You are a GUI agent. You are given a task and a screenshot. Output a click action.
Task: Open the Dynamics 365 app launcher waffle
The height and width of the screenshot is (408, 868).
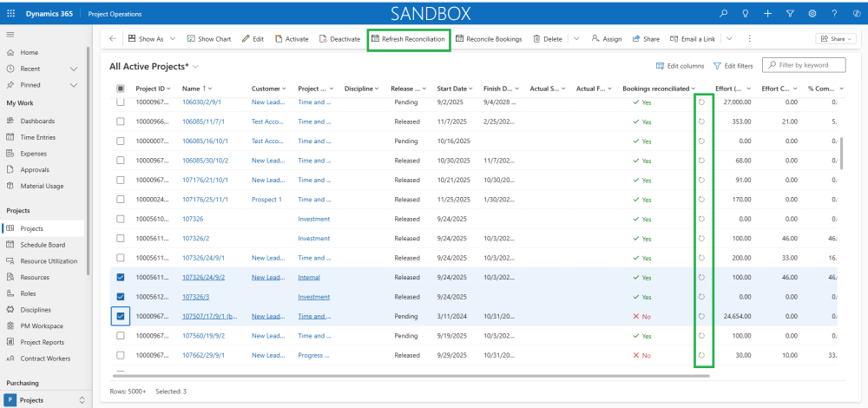point(11,14)
